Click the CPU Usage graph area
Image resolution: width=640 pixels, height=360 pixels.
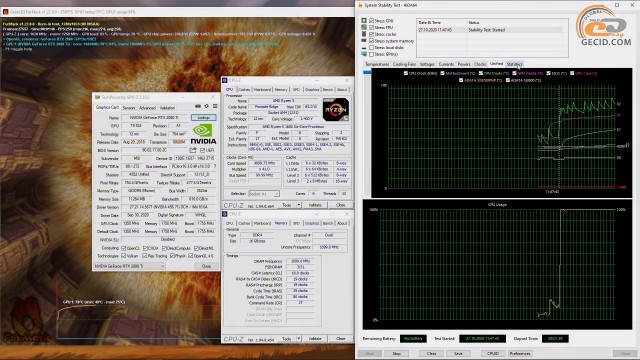497,265
